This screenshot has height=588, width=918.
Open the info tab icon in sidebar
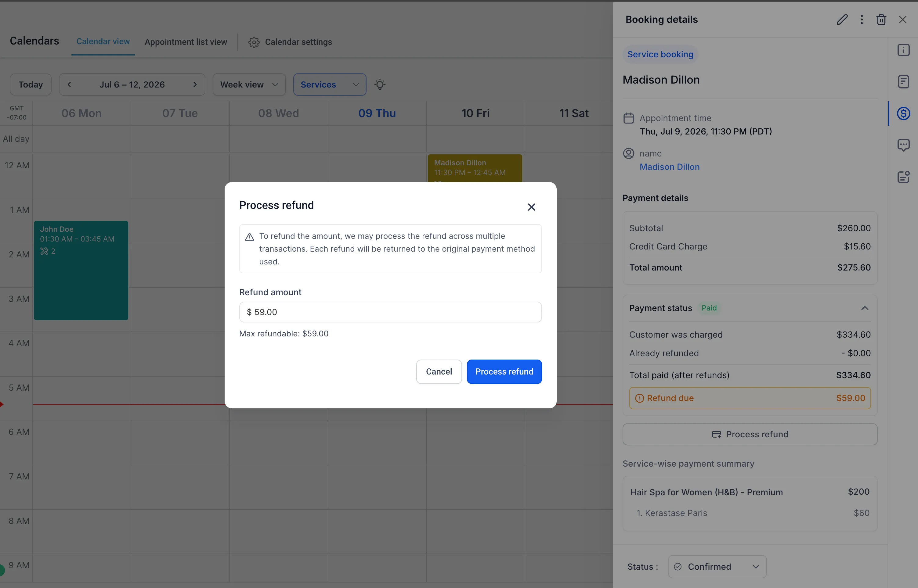[x=903, y=50]
